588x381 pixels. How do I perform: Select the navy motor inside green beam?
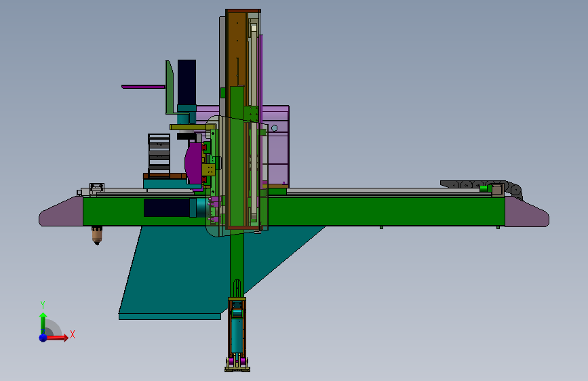pos(167,207)
